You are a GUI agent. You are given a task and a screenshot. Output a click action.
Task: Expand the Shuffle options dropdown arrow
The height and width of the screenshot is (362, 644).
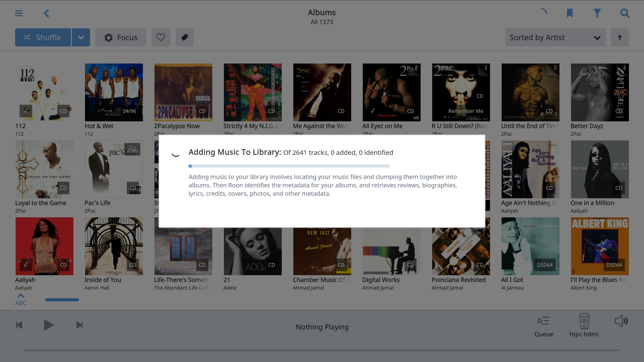(81, 38)
